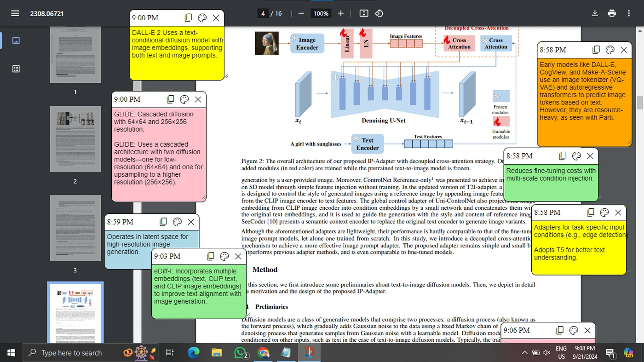Open the ENG US language switcher
Image resolution: width=644 pixels, height=362 pixels.
(x=561, y=353)
